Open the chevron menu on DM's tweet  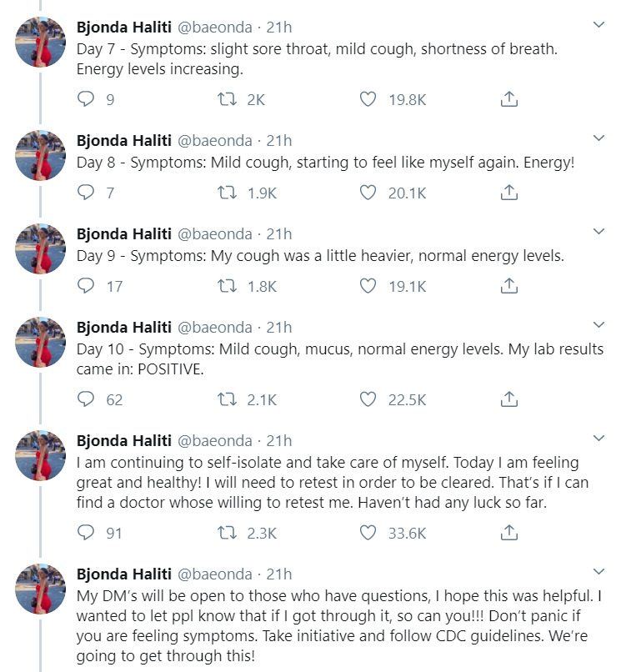[598, 571]
